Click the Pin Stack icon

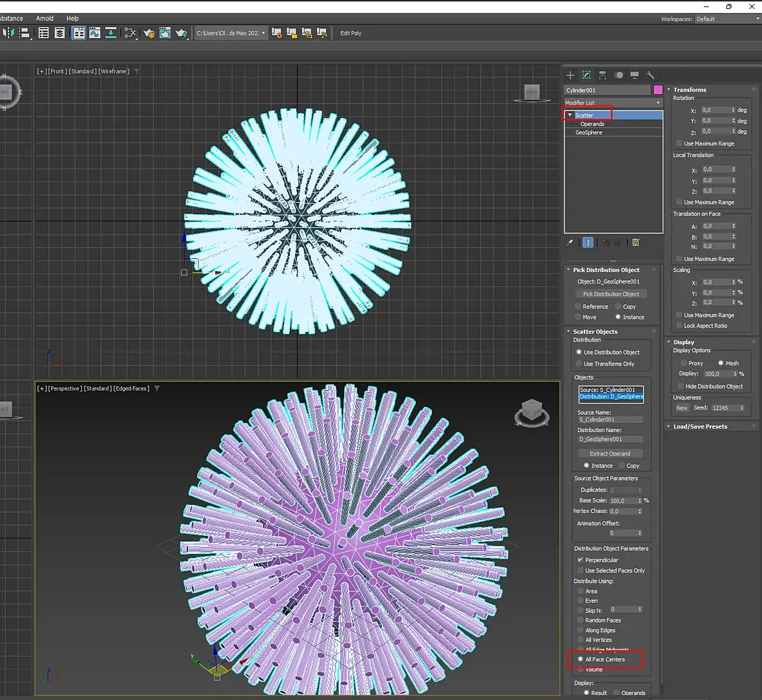[570, 242]
